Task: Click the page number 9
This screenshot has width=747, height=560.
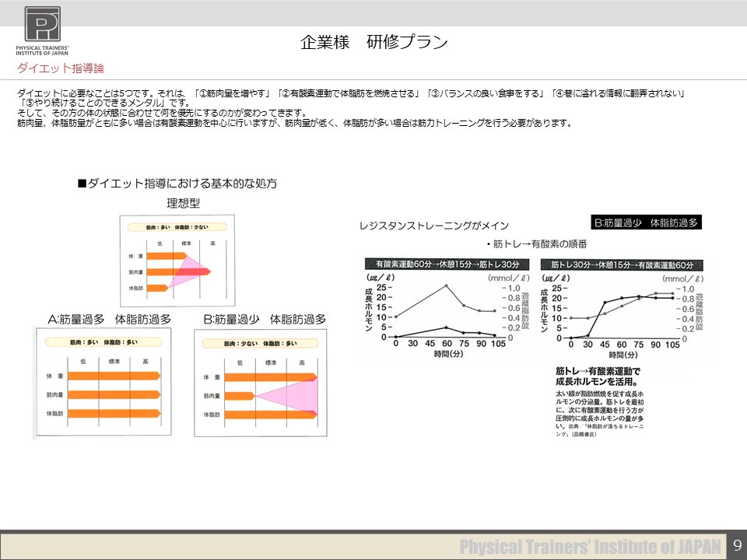Action: pos(738,545)
